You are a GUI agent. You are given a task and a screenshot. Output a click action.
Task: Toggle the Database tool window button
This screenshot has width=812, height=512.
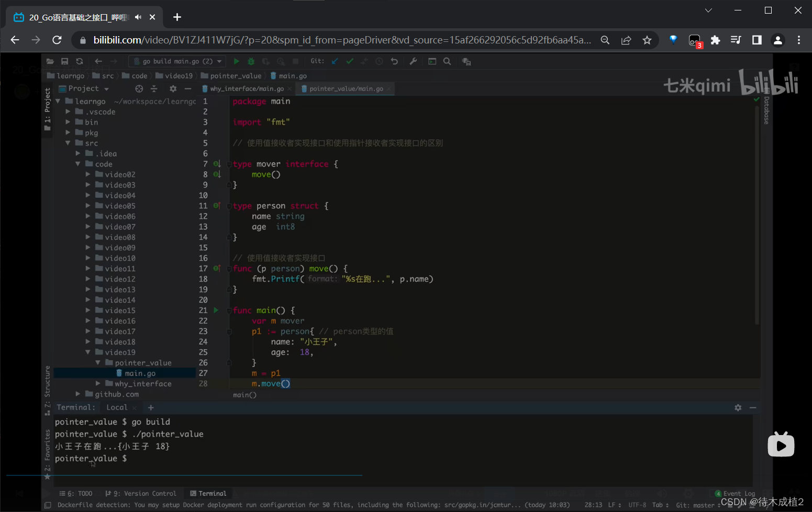pos(766,107)
